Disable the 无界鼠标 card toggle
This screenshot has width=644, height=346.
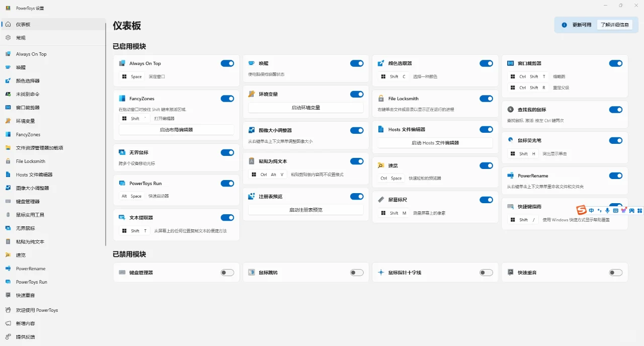227,152
